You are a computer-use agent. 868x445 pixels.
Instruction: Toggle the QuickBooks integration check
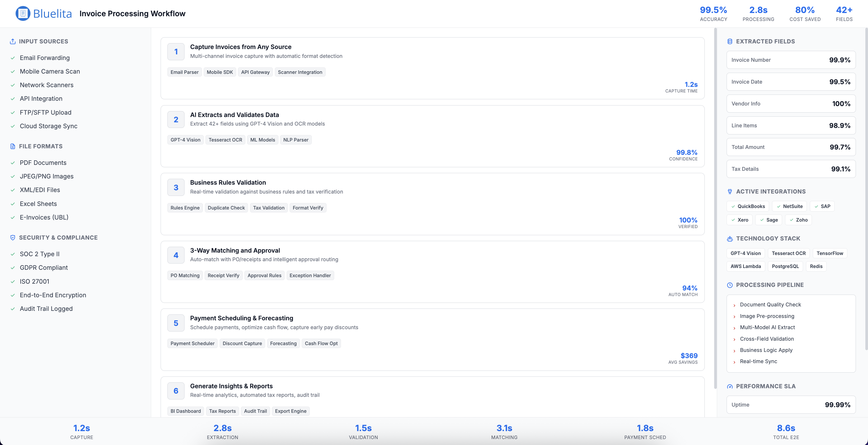733,206
